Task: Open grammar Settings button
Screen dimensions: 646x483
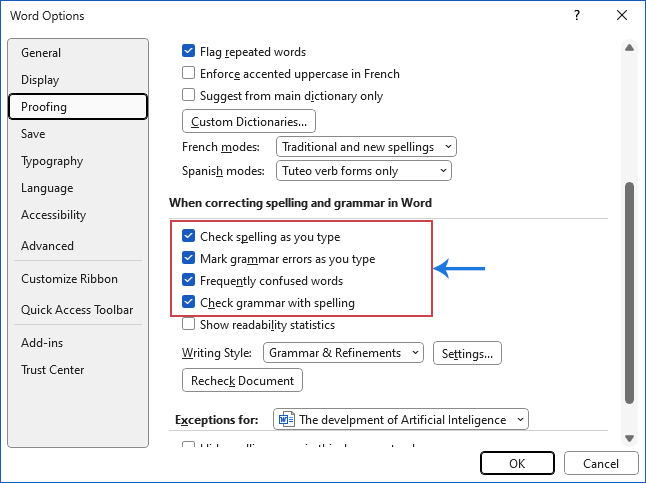Action: point(468,353)
